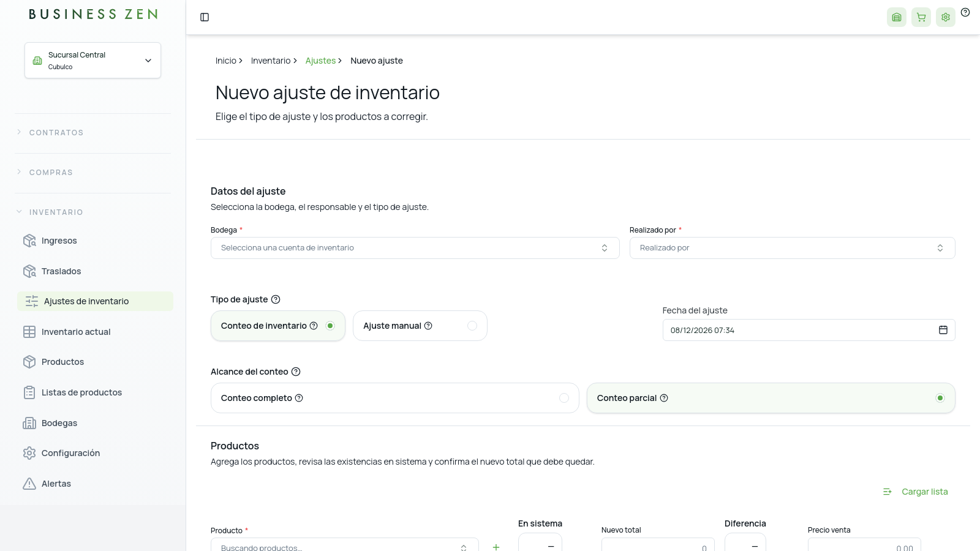Click the help circle icon top right

pos(965,12)
